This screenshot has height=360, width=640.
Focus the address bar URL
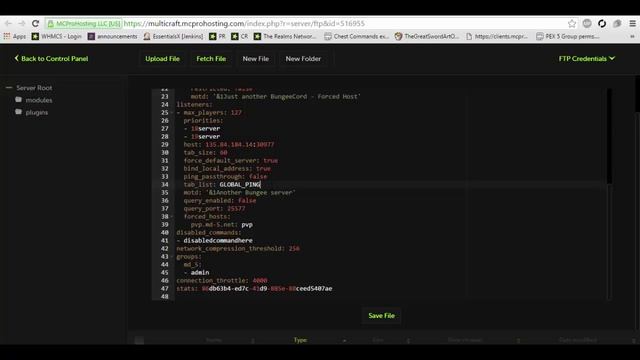(x=244, y=24)
